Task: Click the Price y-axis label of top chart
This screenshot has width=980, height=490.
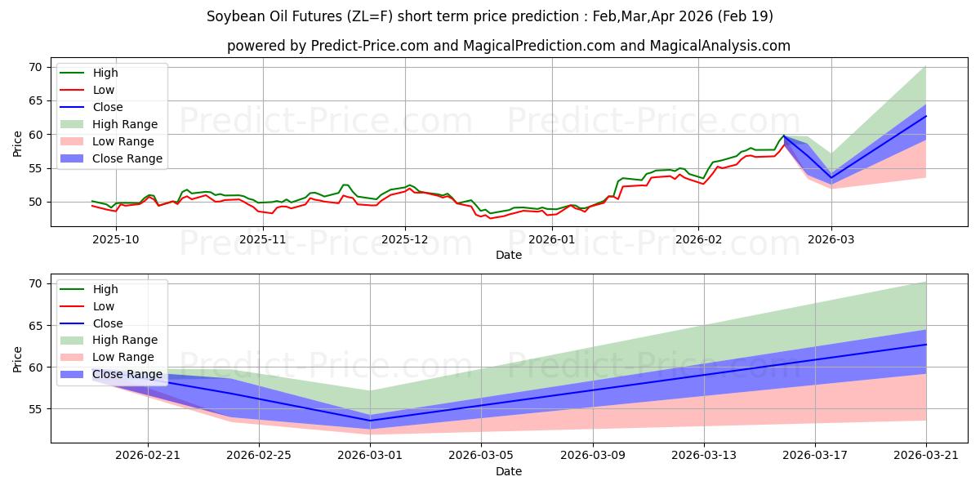Action: (18, 144)
